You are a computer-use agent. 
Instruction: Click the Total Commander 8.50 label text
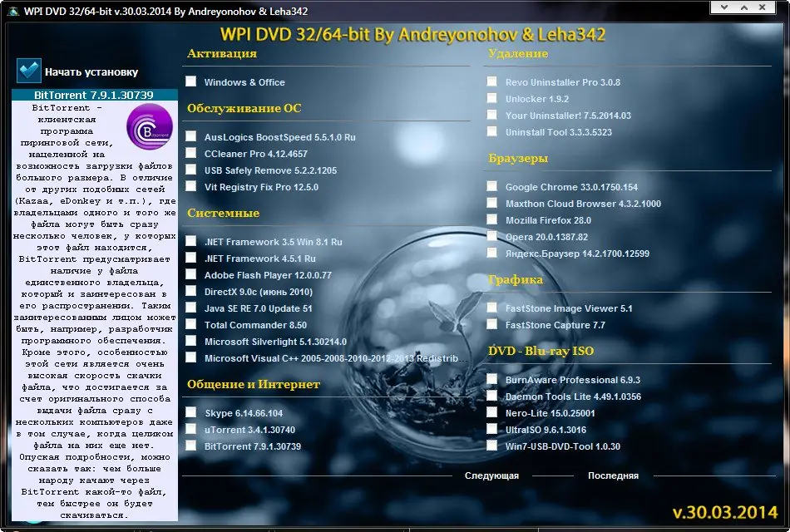pyautogui.click(x=255, y=325)
